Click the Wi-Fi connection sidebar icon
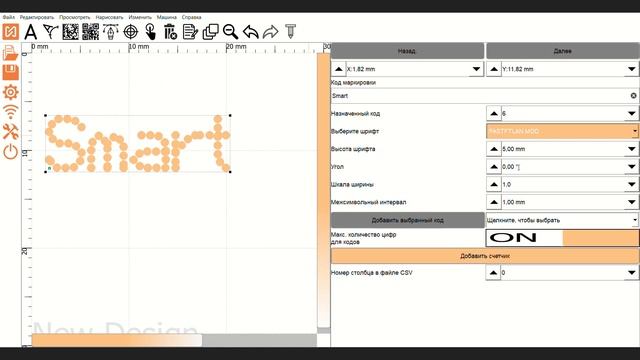Image resolution: width=640 pixels, height=360 pixels. (11, 112)
